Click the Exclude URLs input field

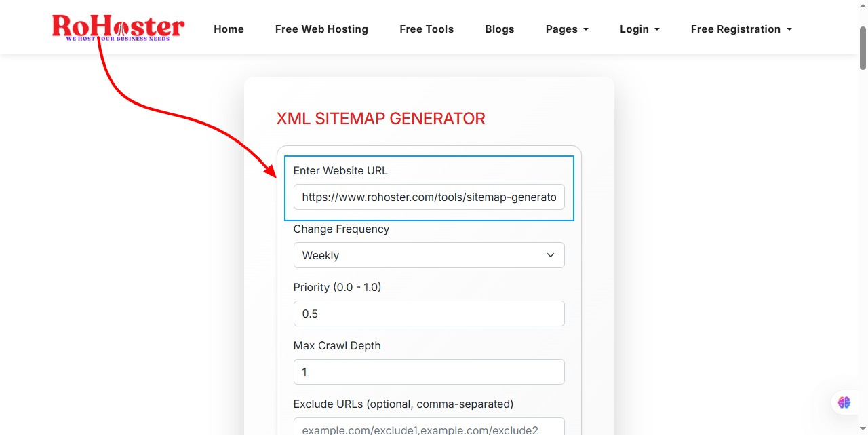point(429,427)
